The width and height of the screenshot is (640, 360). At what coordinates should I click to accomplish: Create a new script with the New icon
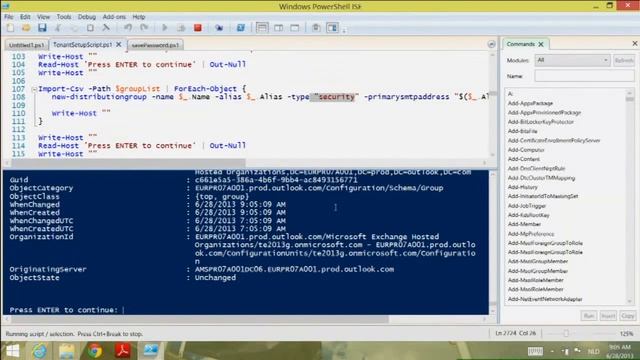(x=11, y=28)
